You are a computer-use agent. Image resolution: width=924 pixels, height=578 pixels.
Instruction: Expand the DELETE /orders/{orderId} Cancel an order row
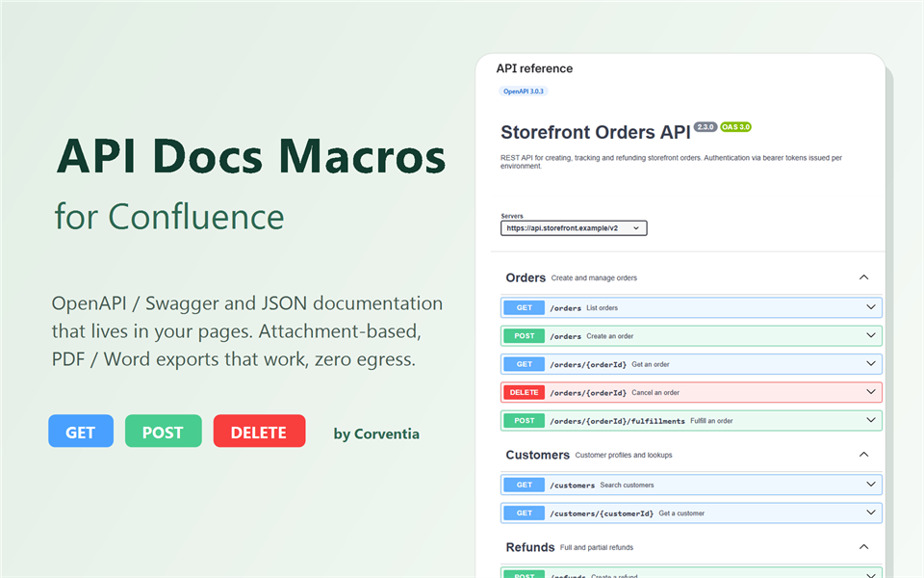pyautogui.click(x=691, y=392)
